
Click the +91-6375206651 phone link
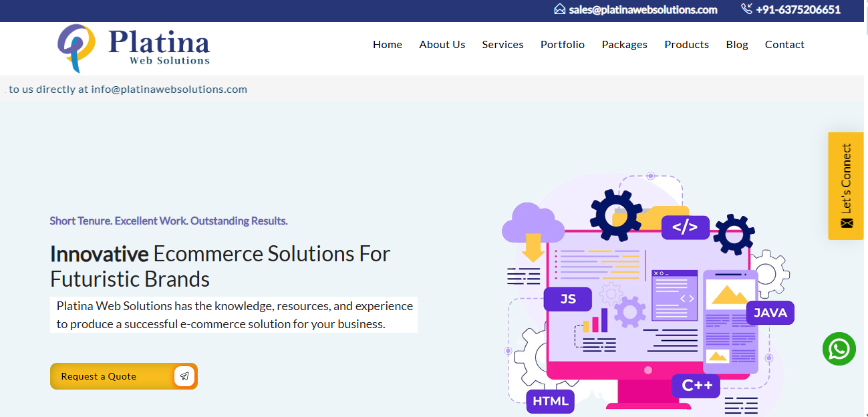(x=798, y=9)
